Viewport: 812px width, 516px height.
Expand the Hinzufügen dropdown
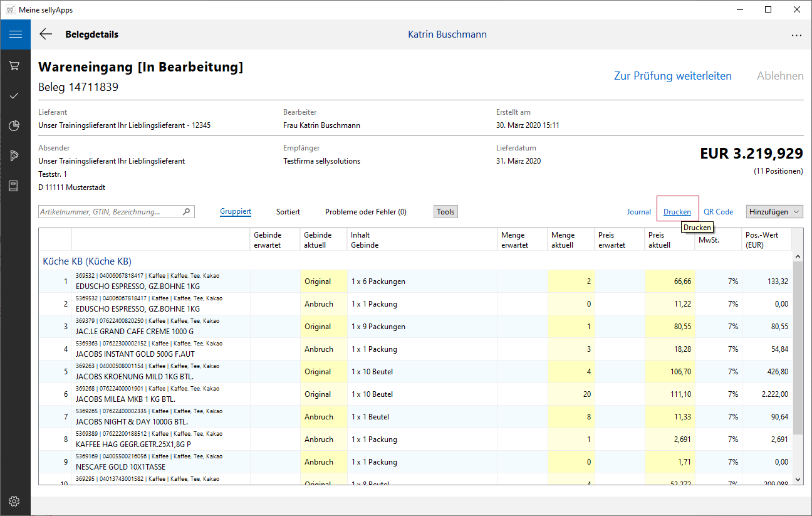pos(774,212)
